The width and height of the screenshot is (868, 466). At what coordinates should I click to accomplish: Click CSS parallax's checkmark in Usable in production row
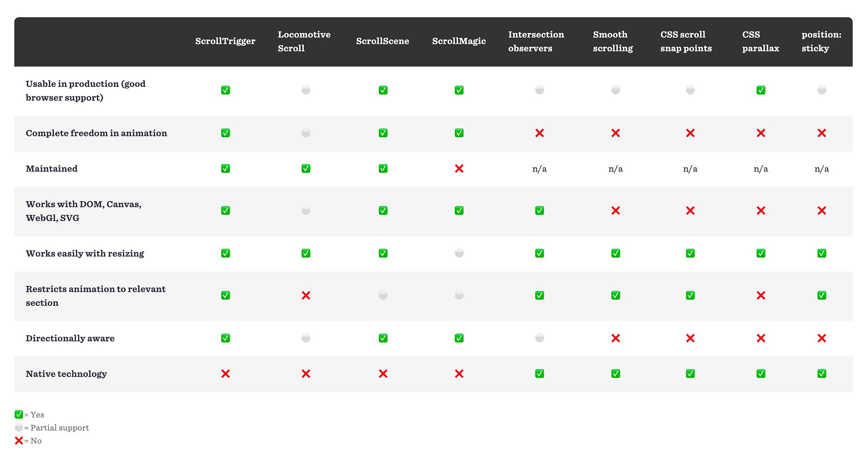[x=761, y=90]
